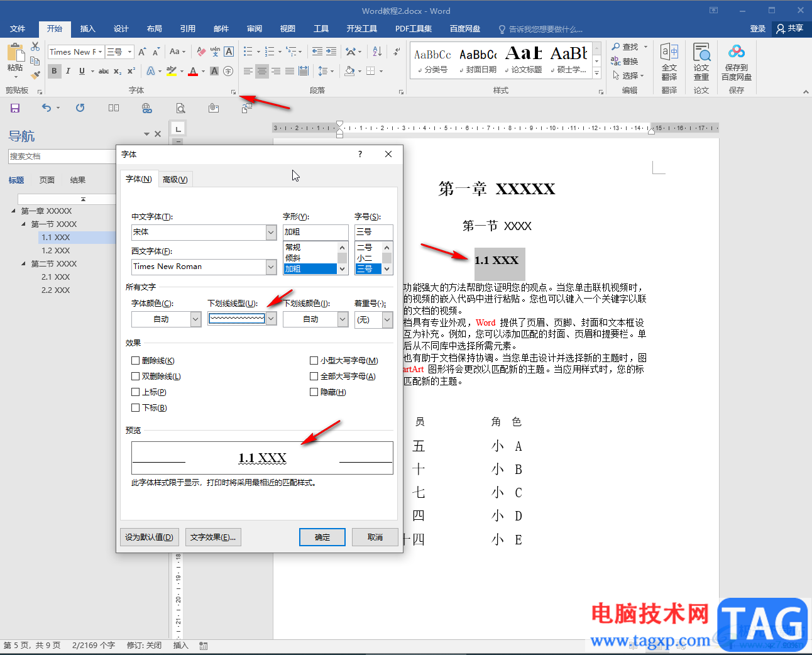
Task: Click the ribbon font color A swatch
Action: tap(193, 71)
